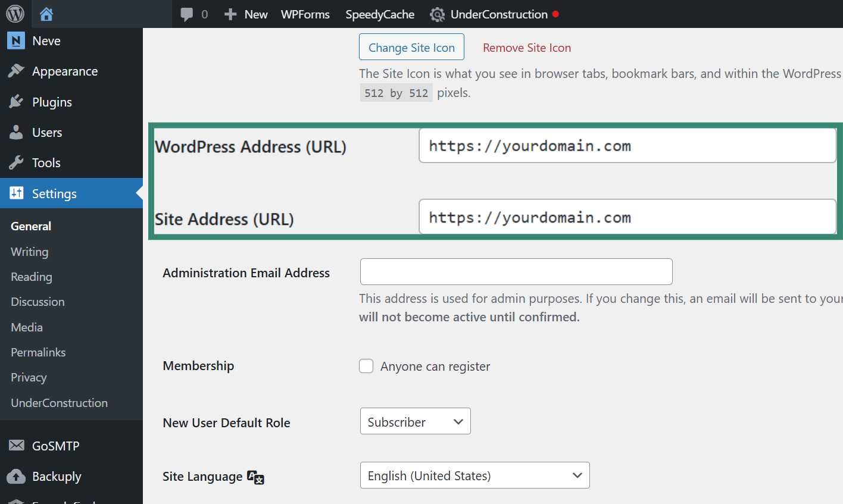This screenshot has width=843, height=504.
Task: Click the Administration Email Address field
Action: point(516,272)
